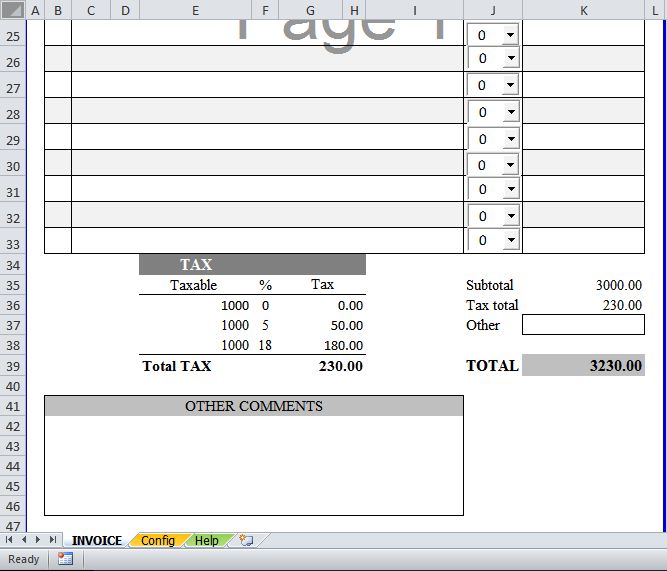This screenshot has height=571, width=667.
Task: Open dropdown arrow in row 25
Action: [509, 34]
